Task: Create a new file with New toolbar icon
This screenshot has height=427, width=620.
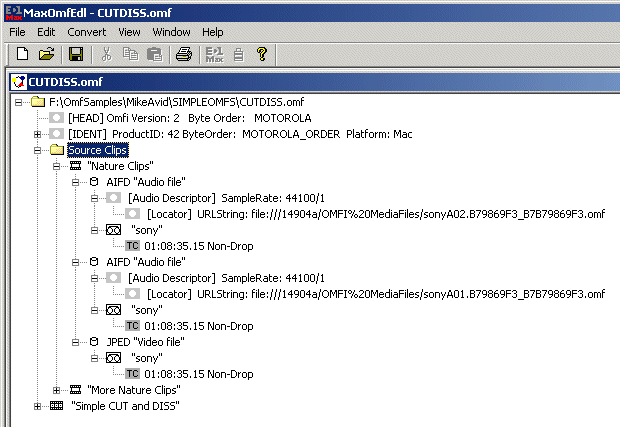Action: [x=22, y=54]
